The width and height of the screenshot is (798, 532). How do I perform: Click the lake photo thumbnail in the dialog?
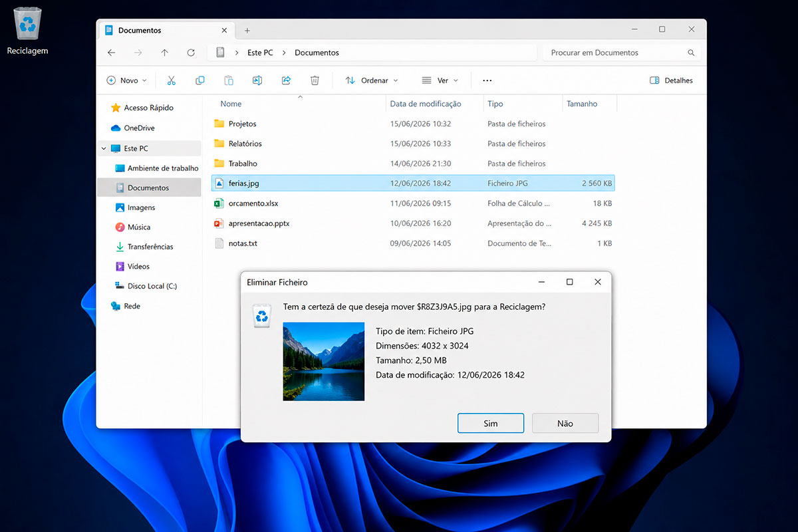tap(324, 362)
